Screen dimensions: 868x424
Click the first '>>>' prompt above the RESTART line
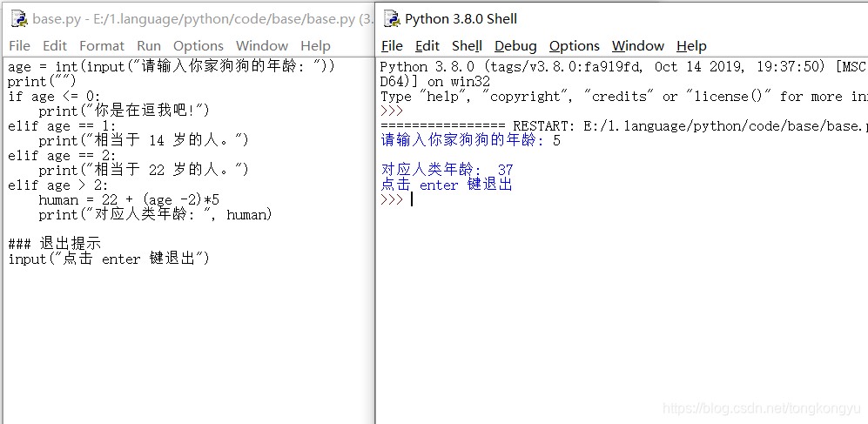click(x=392, y=111)
